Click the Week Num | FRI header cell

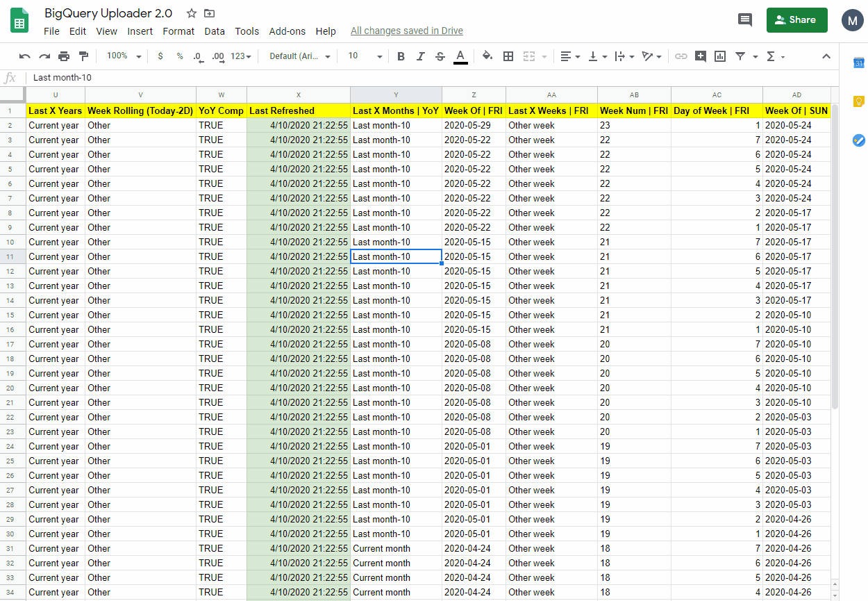point(634,110)
